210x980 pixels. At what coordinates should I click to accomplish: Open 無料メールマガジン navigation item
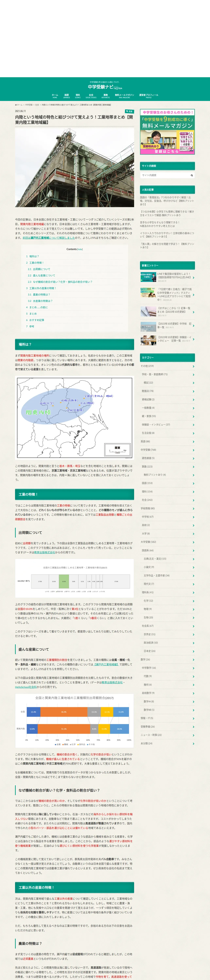[x=125, y=96]
